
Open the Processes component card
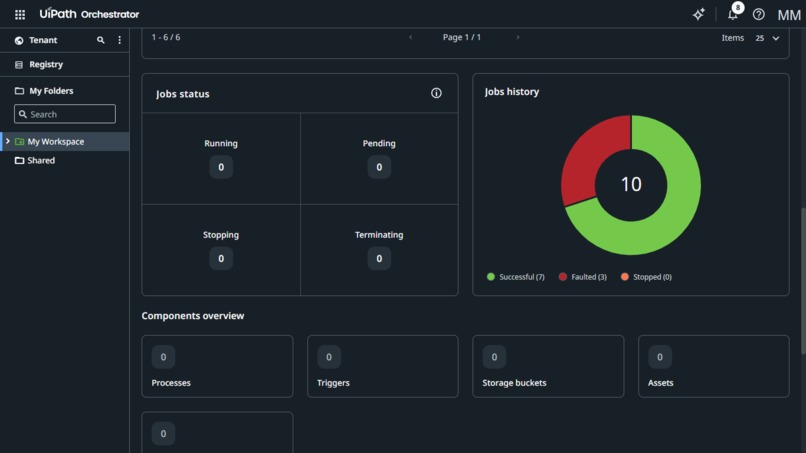(x=217, y=367)
